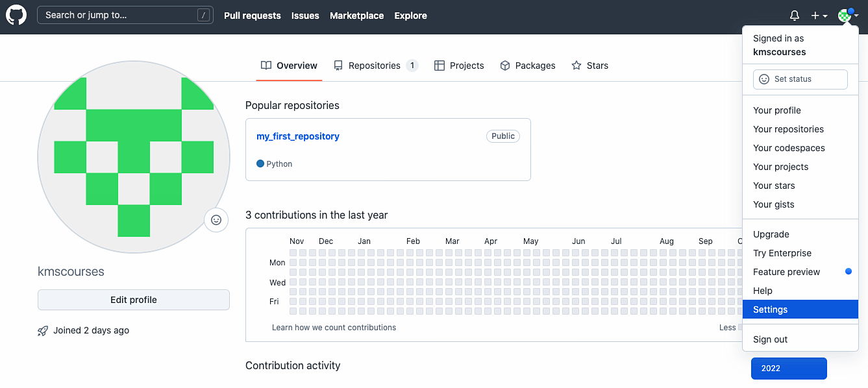
Task: Open the my_first_repository link
Action: coord(297,136)
